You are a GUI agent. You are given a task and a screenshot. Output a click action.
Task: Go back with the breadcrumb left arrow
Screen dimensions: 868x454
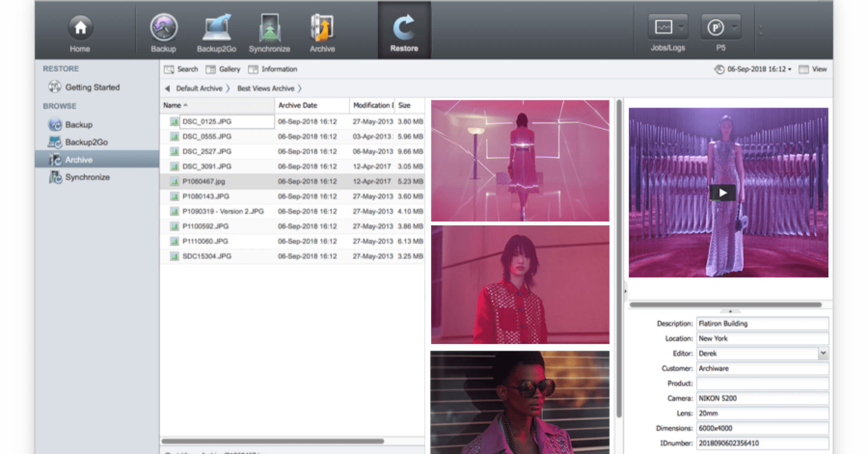click(167, 88)
